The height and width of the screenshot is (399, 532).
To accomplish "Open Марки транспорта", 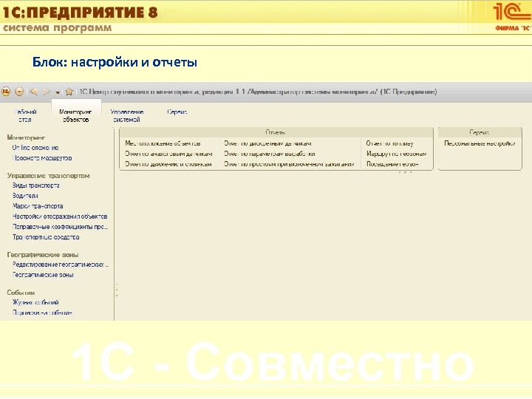I will click(x=38, y=206).
